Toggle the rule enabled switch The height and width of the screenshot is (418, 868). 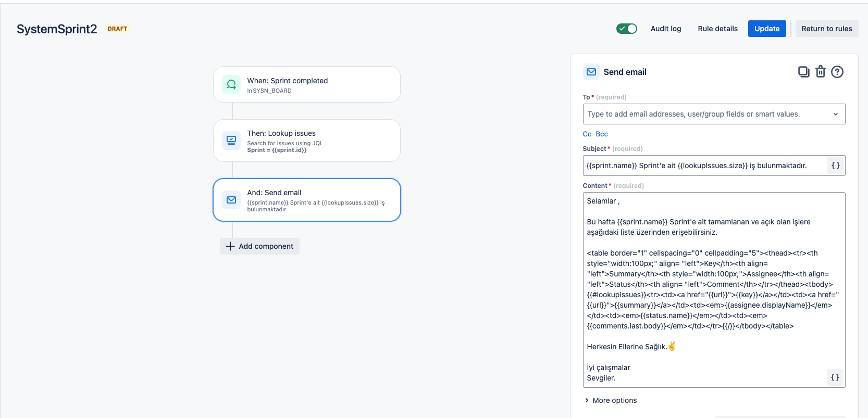627,29
